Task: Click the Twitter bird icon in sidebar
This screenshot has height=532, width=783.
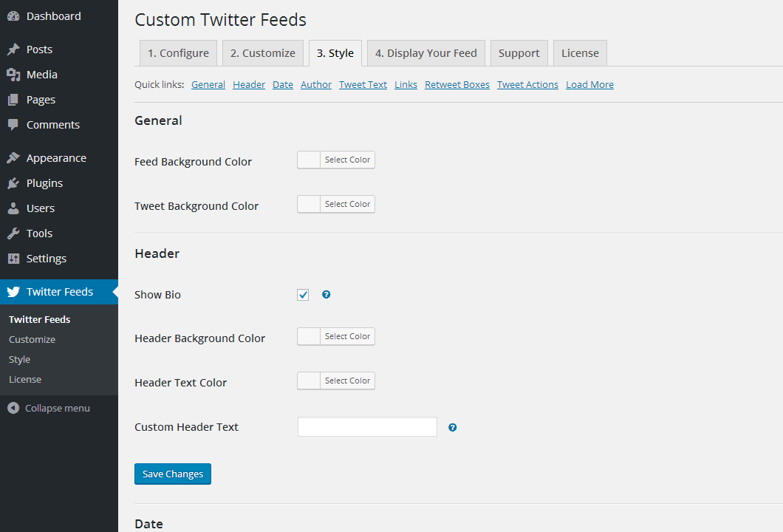Action: pyautogui.click(x=13, y=292)
